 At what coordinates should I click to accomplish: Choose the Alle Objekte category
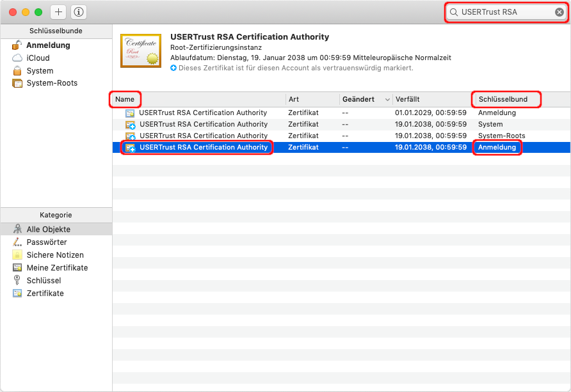point(56,229)
